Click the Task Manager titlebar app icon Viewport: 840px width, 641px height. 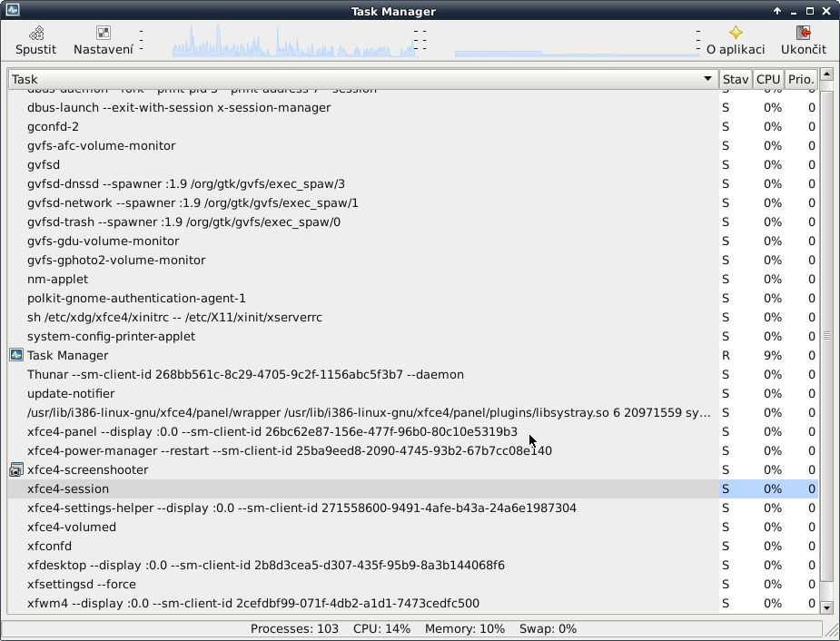(13, 11)
